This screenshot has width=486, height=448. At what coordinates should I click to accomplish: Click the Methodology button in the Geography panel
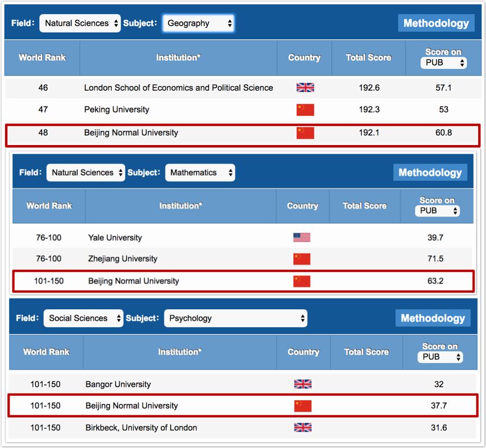tap(436, 23)
